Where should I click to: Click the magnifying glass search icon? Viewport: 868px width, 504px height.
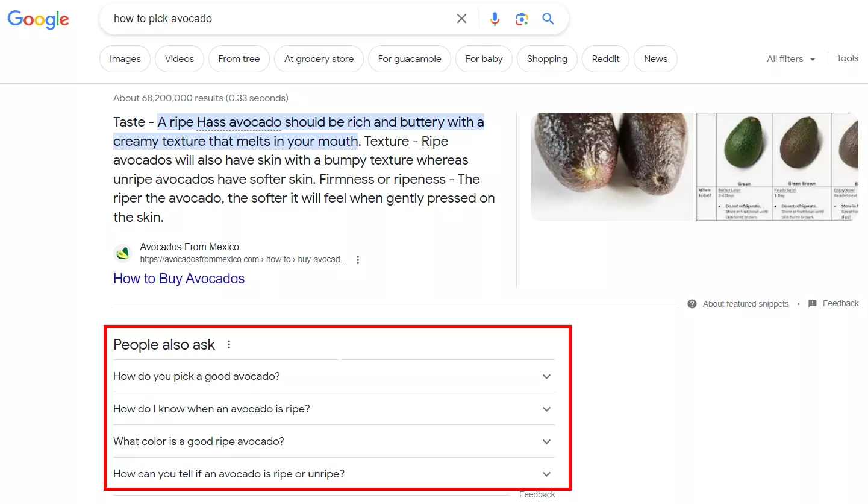click(x=548, y=19)
